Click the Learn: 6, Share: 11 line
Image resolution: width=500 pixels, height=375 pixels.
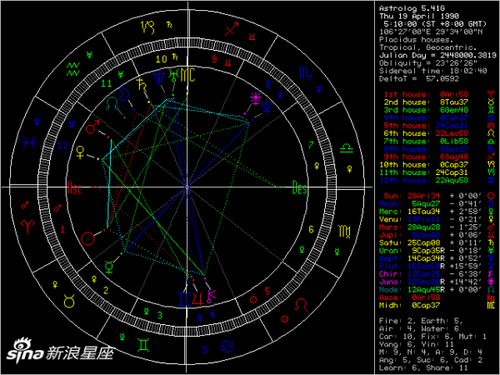[423, 368]
